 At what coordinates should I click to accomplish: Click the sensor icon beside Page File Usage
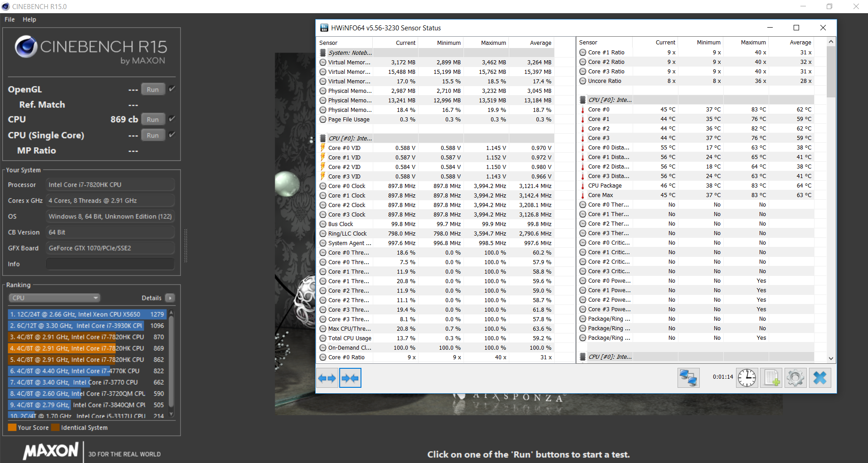323,120
